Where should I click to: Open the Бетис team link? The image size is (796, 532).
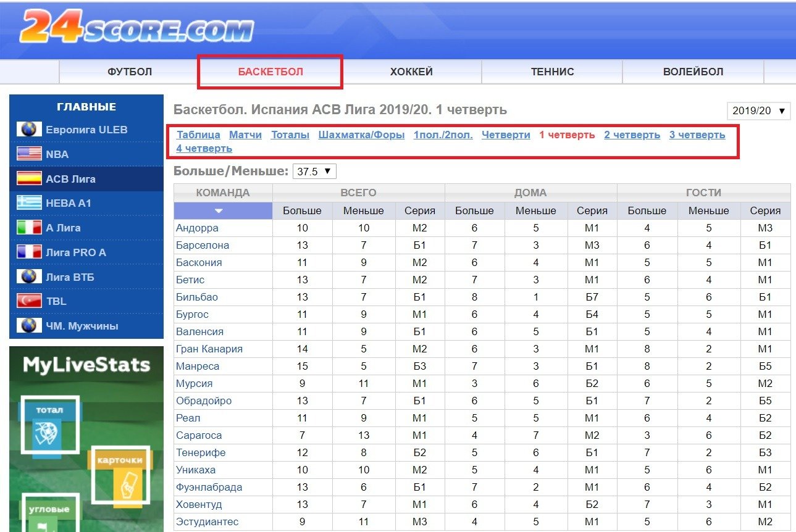pyautogui.click(x=190, y=280)
